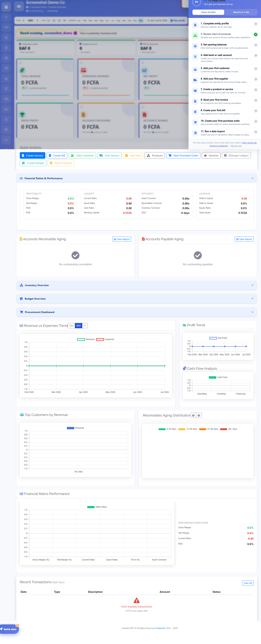The width and height of the screenshot is (261, 644).
Task: Click the checkmark circle under Accounts Payable Aging
Action: pyautogui.click(x=198, y=255)
